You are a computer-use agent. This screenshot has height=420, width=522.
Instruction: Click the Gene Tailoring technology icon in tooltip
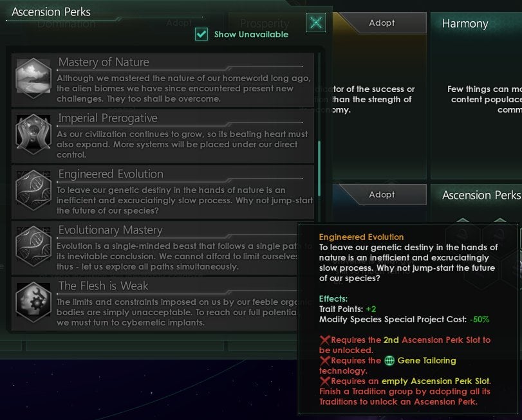tap(389, 360)
